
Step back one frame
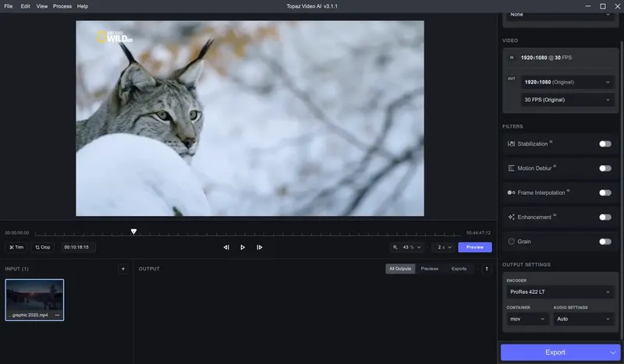(226, 247)
